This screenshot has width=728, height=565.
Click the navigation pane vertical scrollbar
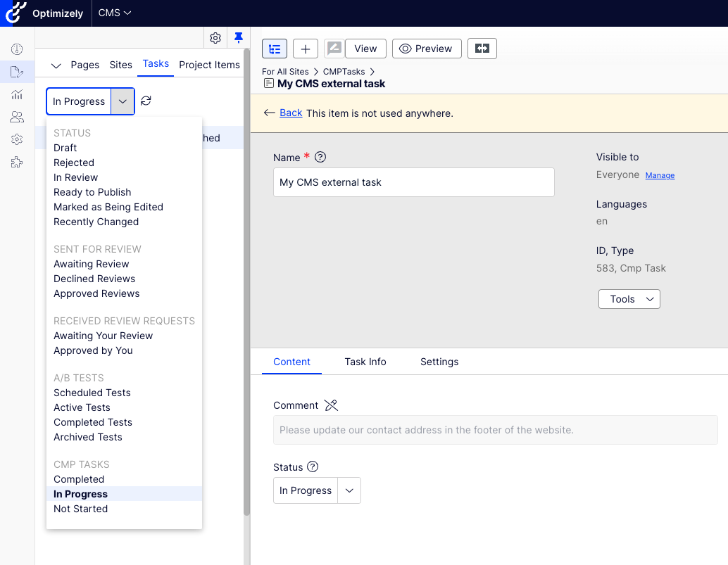click(x=246, y=281)
